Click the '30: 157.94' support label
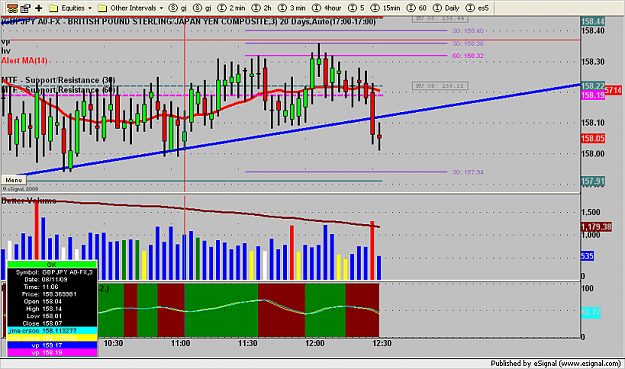Screen dimensions: 625x369 [x=468, y=172]
